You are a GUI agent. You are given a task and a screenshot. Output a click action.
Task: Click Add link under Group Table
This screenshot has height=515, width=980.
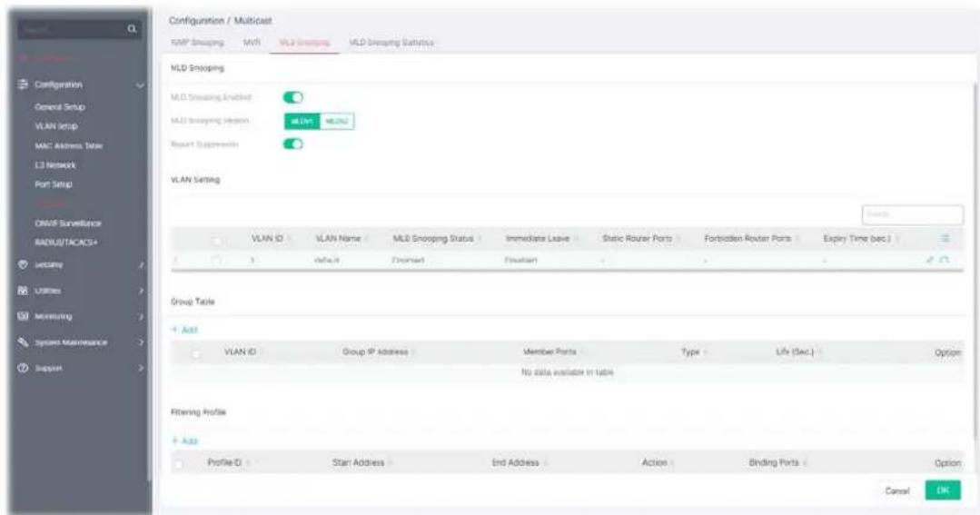(x=190, y=330)
